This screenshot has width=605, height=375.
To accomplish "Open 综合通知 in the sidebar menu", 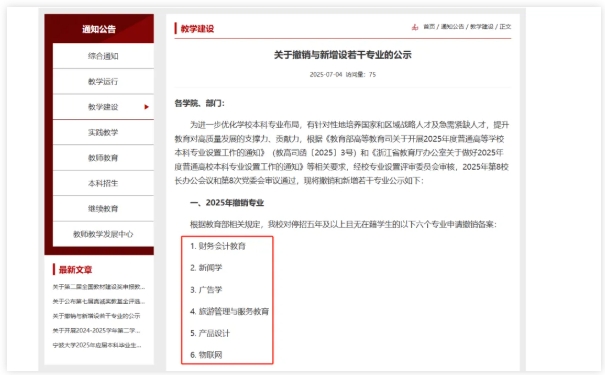I will pyautogui.click(x=103, y=56).
